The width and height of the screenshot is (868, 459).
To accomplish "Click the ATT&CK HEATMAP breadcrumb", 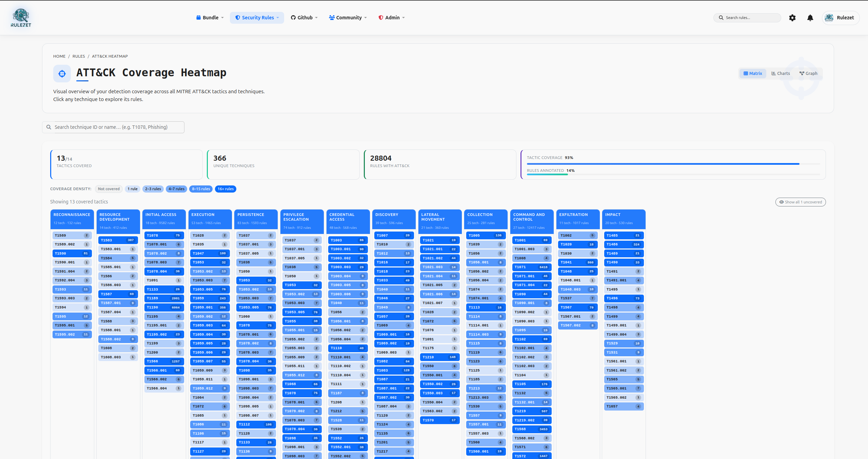I will coord(110,56).
